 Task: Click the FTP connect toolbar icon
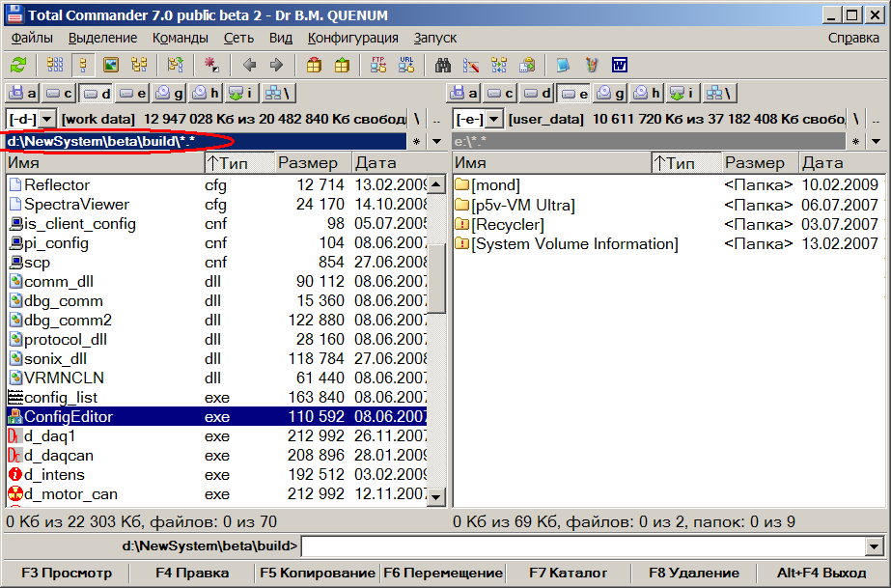378,66
